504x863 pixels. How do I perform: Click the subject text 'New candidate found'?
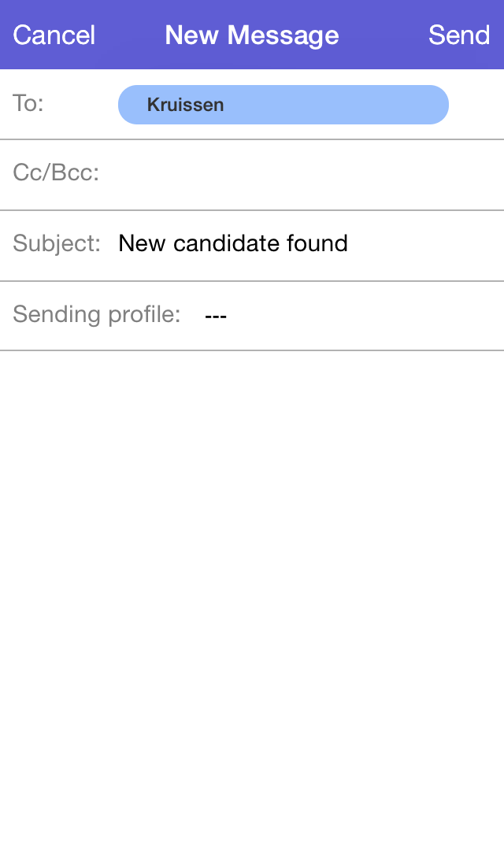(233, 243)
